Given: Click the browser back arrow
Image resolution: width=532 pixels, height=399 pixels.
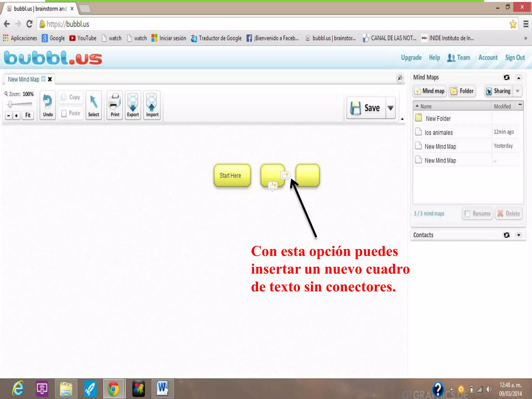Looking at the screenshot, I should click(7, 24).
